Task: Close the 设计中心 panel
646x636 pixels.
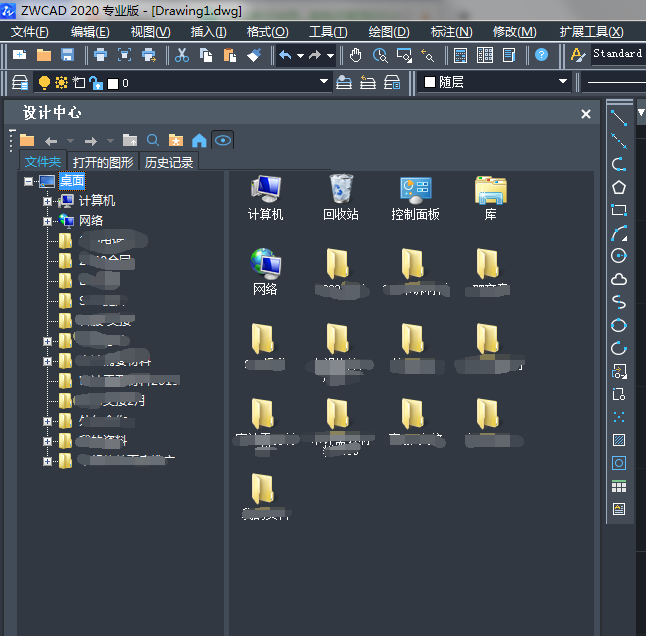Action: (x=586, y=114)
